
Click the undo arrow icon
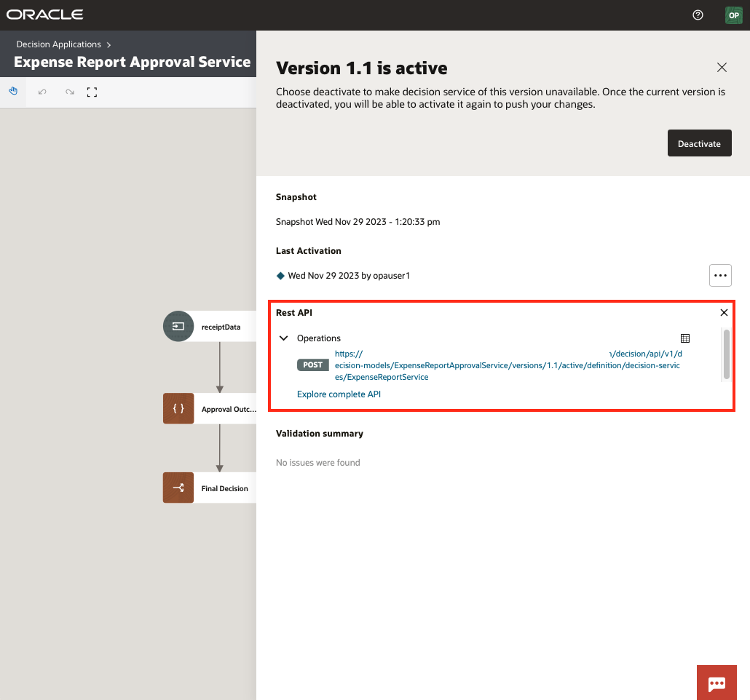pos(42,92)
